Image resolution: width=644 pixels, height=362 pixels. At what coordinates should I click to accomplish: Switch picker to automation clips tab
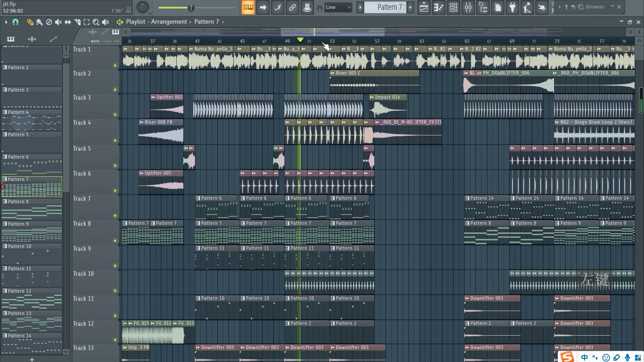click(x=53, y=39)
